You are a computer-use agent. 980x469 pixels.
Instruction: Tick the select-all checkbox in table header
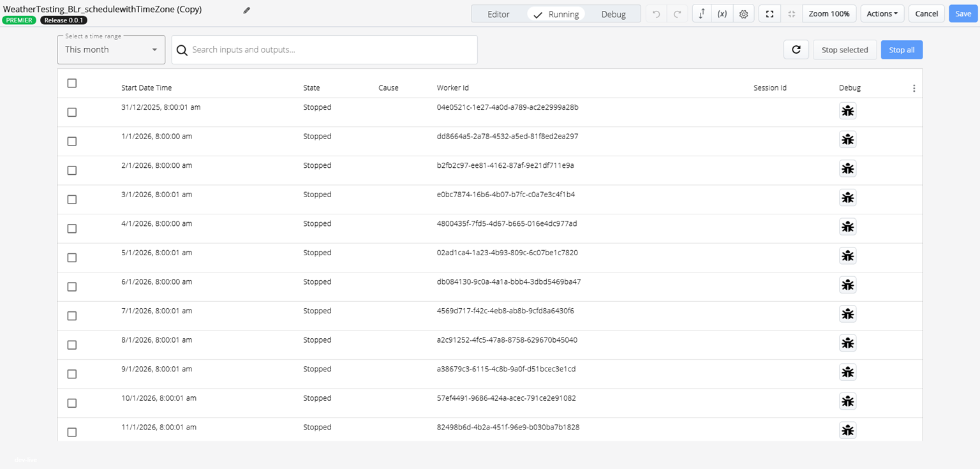pyautogui.click(x=72, y=84)
